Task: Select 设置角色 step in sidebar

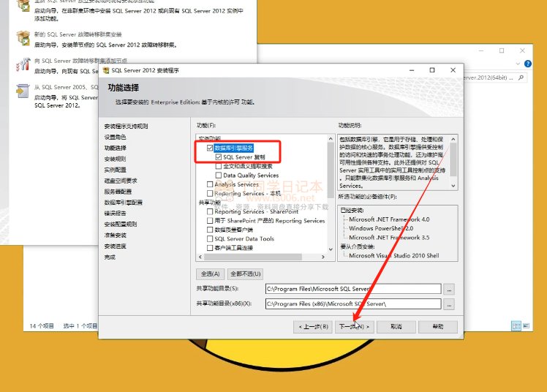Action: point(115,137)
